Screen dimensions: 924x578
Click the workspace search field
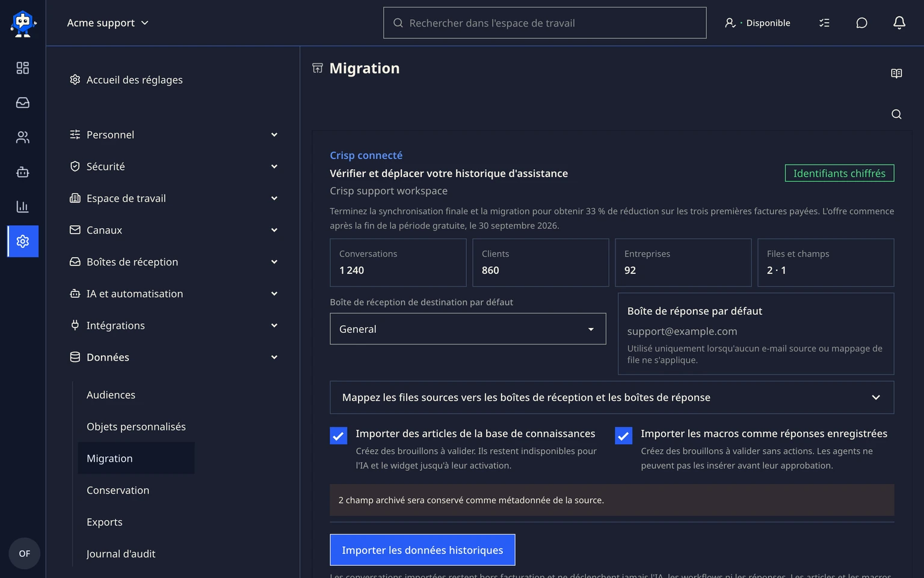[x=544, y=23]
